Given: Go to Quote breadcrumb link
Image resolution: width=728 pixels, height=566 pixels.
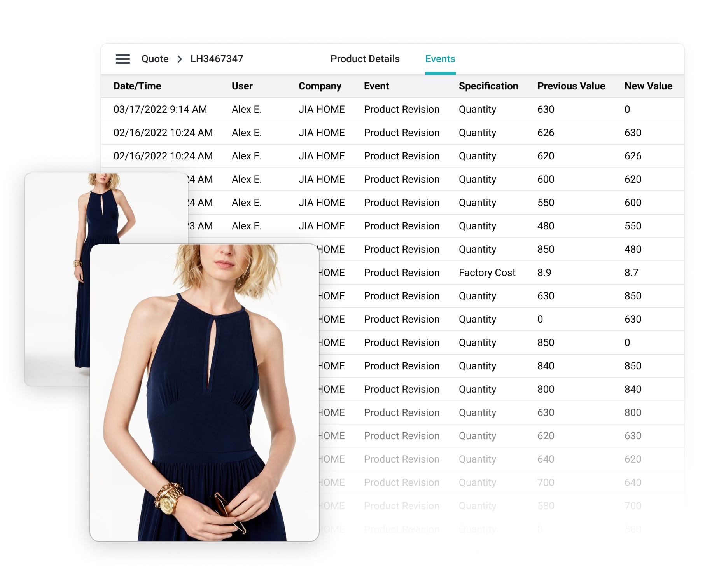Looking at the screenshot, I should [155, 59].
